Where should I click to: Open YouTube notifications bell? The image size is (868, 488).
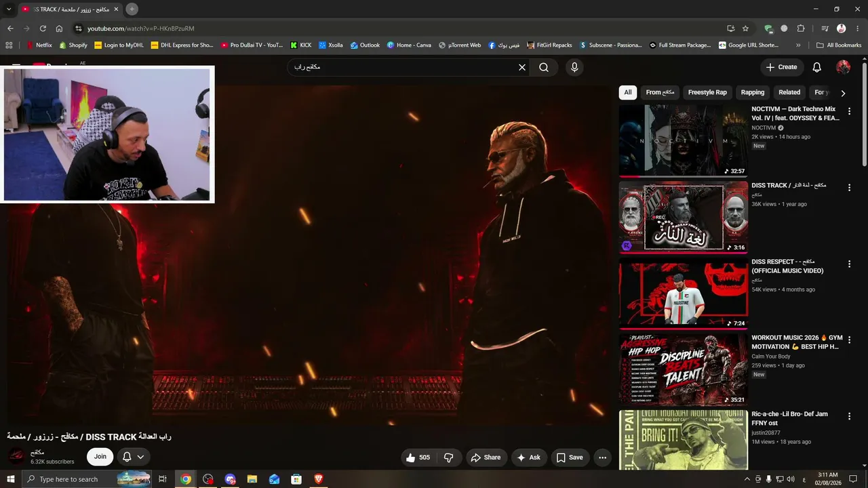point(817,67)
